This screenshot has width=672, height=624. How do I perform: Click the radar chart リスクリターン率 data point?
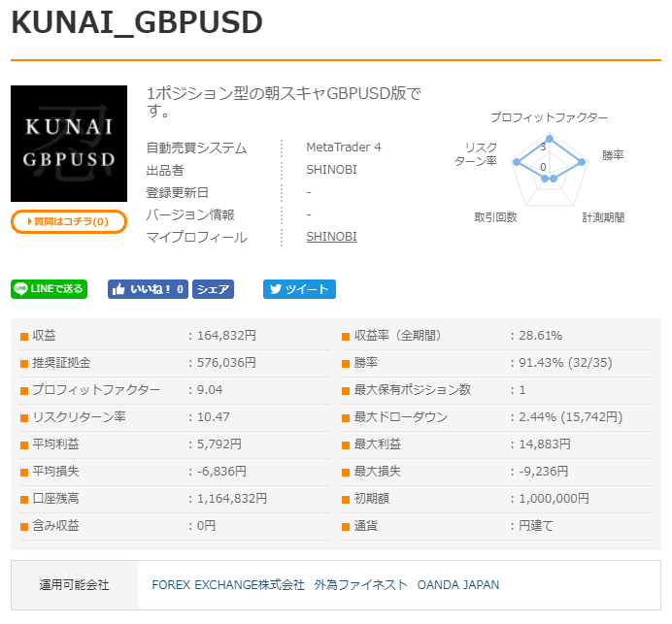coord(517,162)
